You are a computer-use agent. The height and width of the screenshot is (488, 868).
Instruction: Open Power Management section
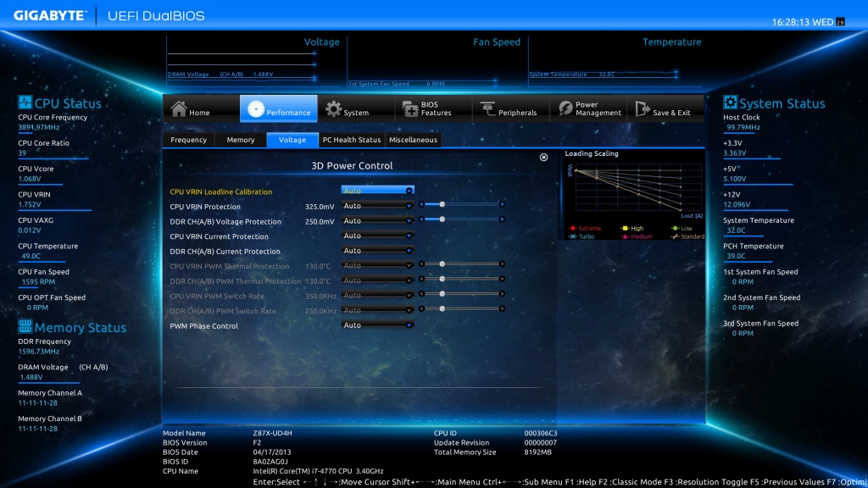coord(565,109)
